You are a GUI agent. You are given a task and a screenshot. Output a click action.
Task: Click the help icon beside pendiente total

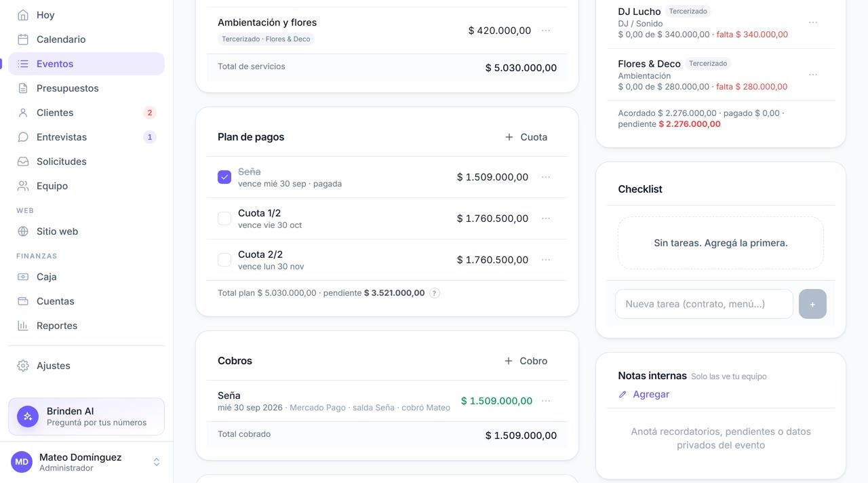click(435, 293)
